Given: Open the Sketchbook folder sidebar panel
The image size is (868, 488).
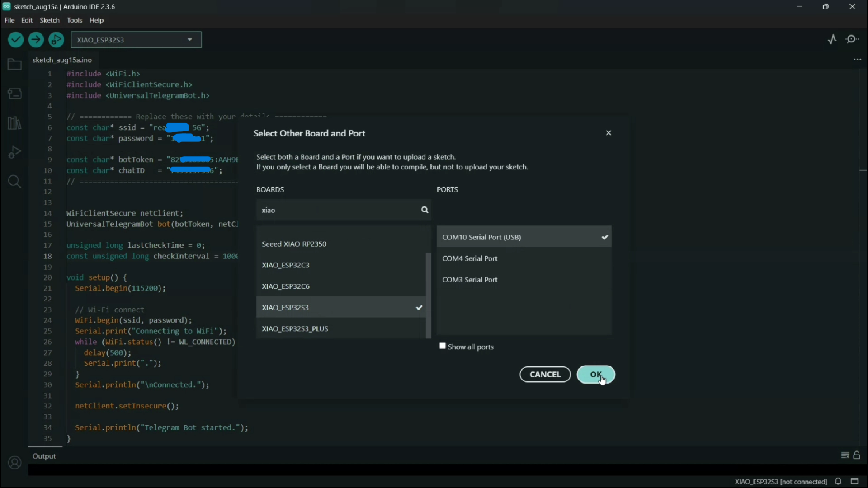Looking at the screenshot, I should tap(14, 65).
